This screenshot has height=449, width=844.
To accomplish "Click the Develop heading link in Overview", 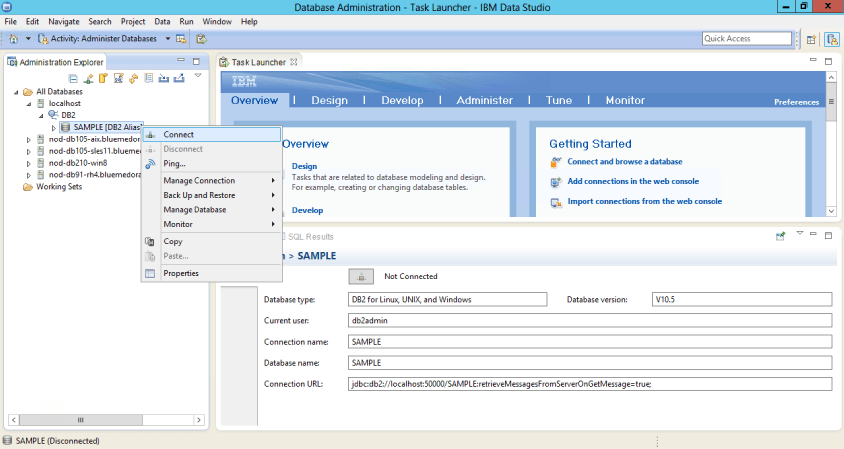I will pyautogui.click(x=307, y=211).
